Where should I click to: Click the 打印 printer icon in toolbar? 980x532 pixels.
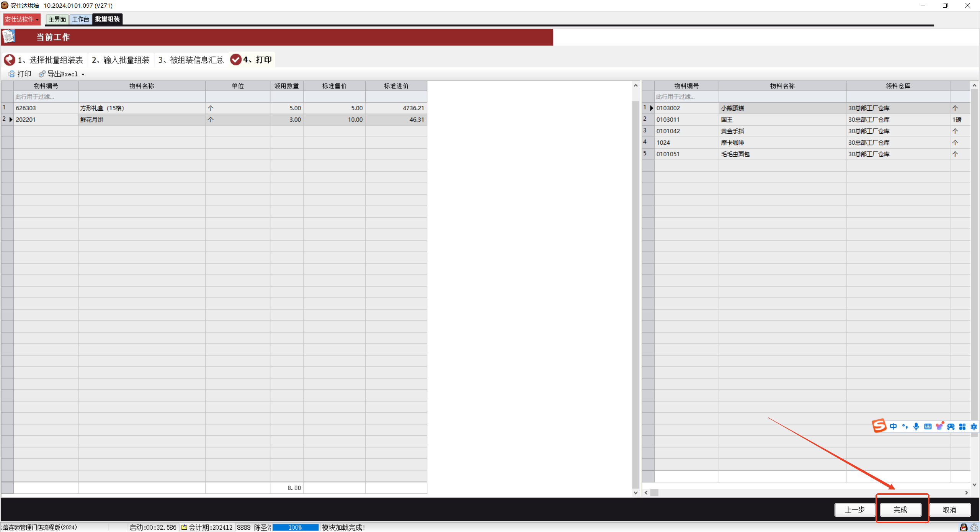pos(12,74)
